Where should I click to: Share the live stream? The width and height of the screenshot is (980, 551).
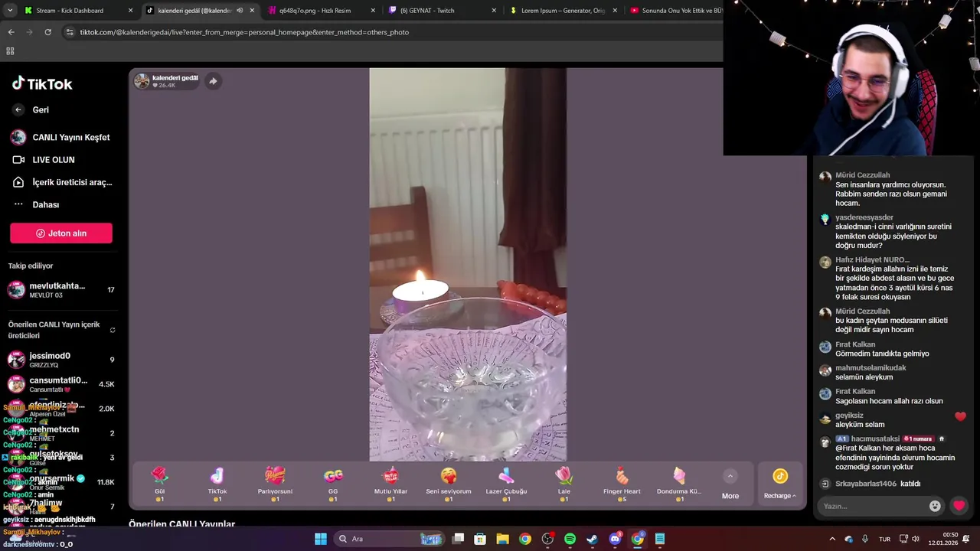[x=213, y=81]
